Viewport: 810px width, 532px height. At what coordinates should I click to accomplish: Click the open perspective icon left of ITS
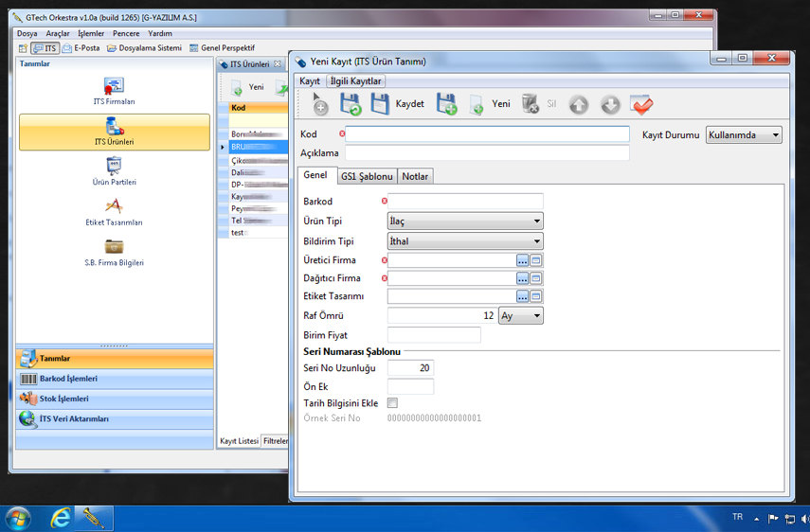pyautogui.click(x=23, y=48)
